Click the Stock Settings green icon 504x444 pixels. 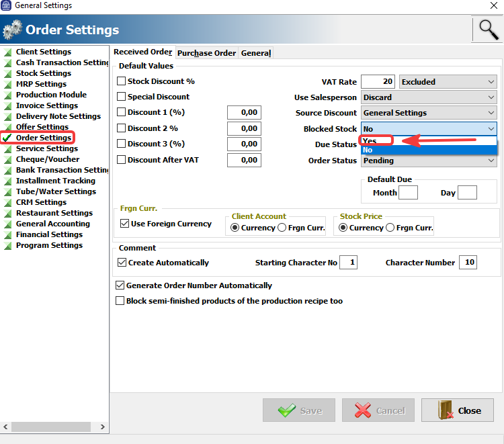[x=7, y=74]
